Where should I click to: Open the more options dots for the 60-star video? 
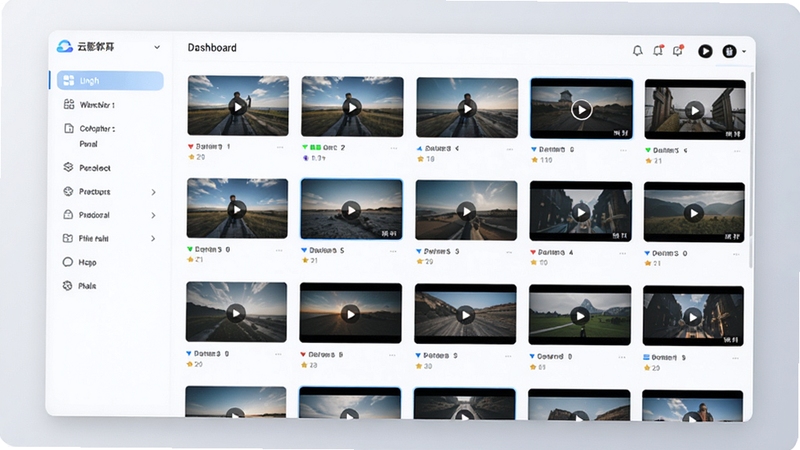pos(622,254)
